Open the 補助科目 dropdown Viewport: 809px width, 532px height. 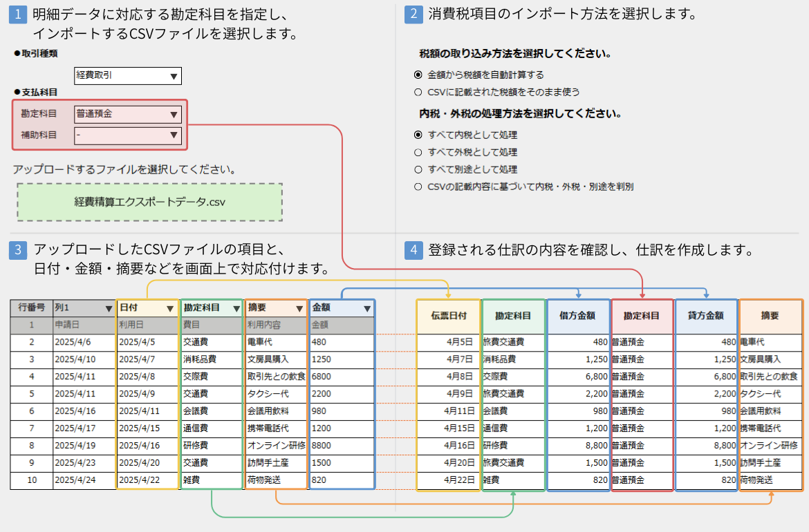click(x=127, y=135)
